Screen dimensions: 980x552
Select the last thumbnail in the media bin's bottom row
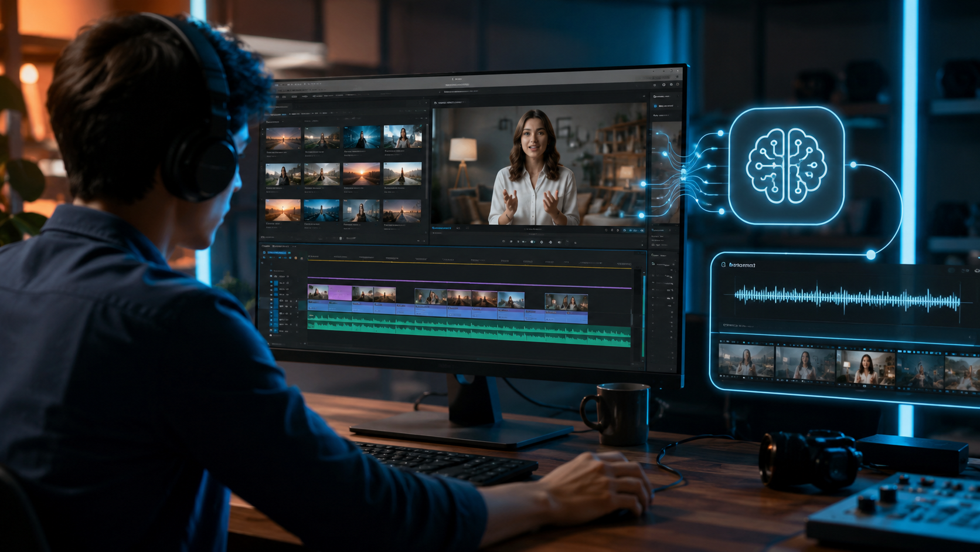point(402,211)
